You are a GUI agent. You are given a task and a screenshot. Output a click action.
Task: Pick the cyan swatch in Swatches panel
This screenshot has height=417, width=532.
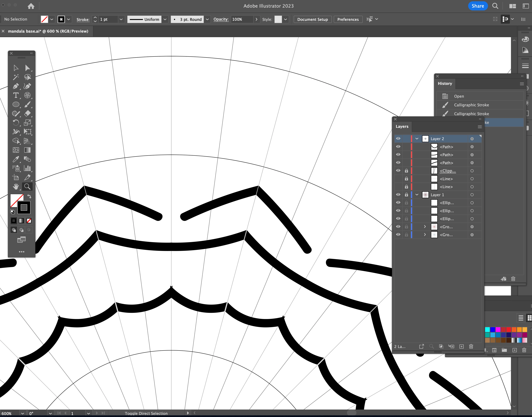pos(487,330)
